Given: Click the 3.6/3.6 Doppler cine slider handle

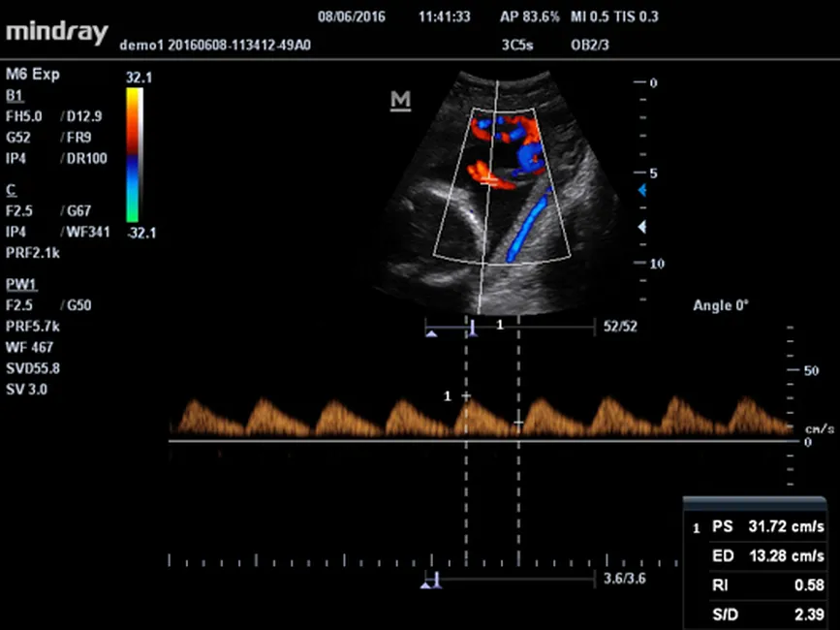Looking at the screenshot, I should (431, 582).
